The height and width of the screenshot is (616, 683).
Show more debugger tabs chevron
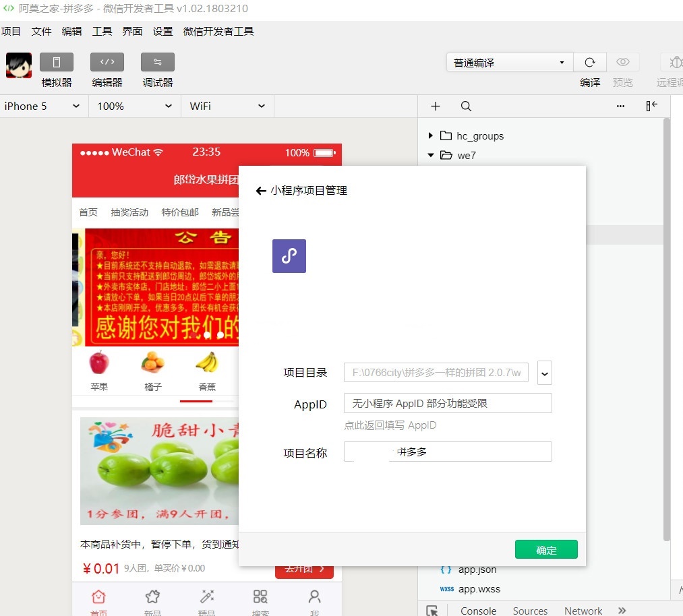tap(622, 611)
